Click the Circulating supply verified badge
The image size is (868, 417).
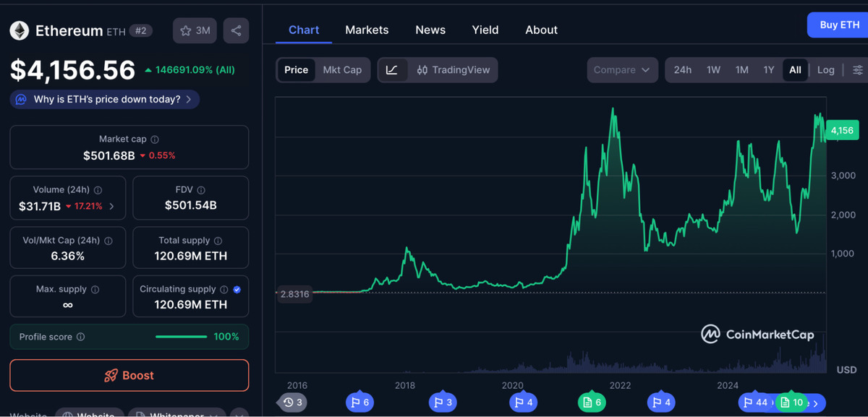[237, 289]
